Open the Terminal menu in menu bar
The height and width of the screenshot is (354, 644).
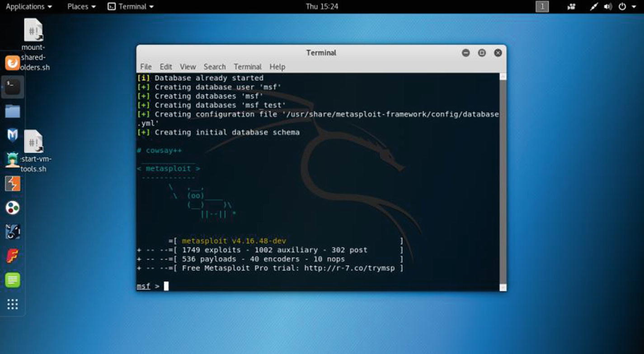[248, 67]
